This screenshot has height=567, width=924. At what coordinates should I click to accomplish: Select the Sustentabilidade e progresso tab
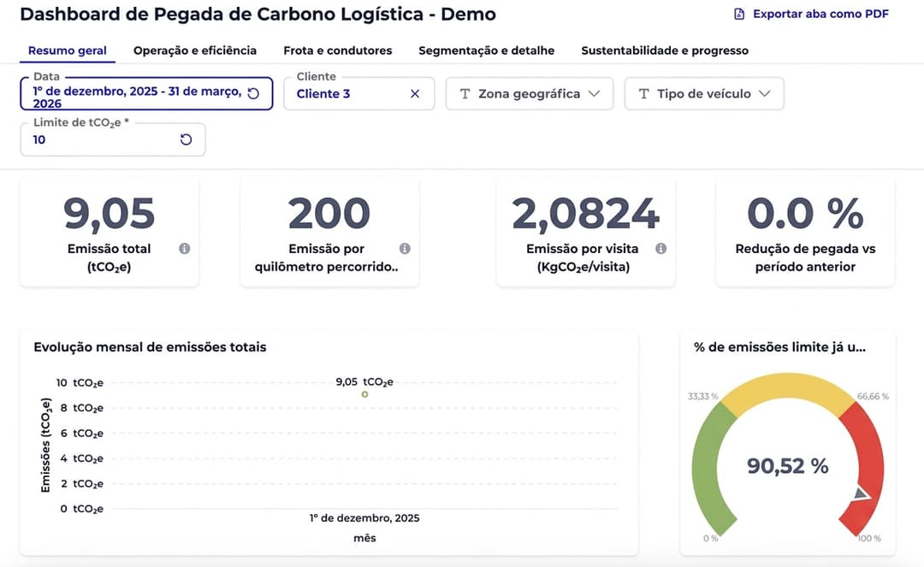point(665,50)
